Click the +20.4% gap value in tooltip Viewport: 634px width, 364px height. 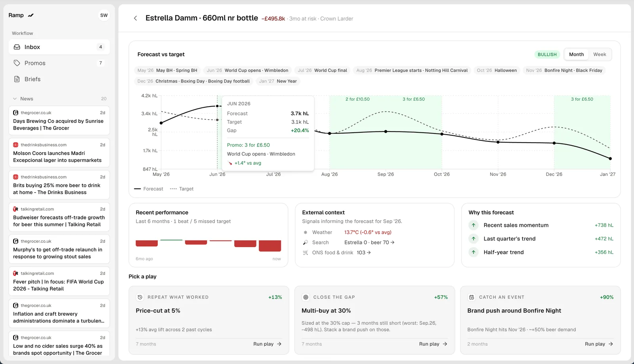[x=300, y=131]
